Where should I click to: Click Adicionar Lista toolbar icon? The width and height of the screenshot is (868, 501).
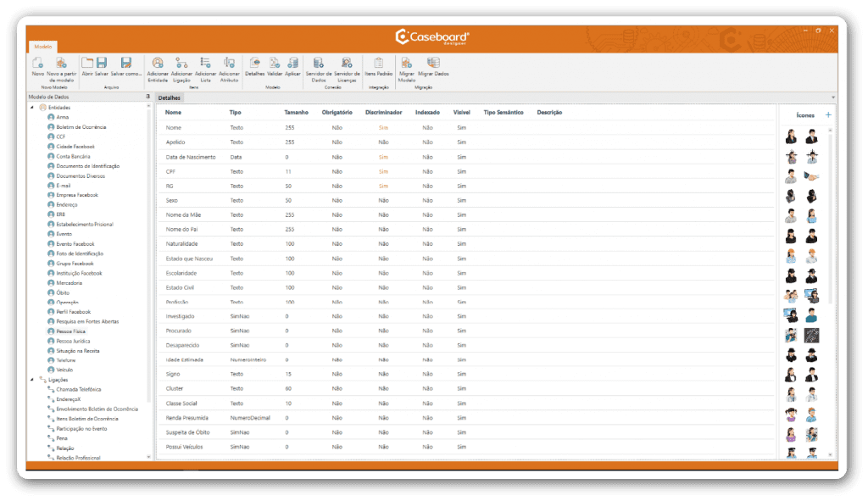(x=205, y=70)
